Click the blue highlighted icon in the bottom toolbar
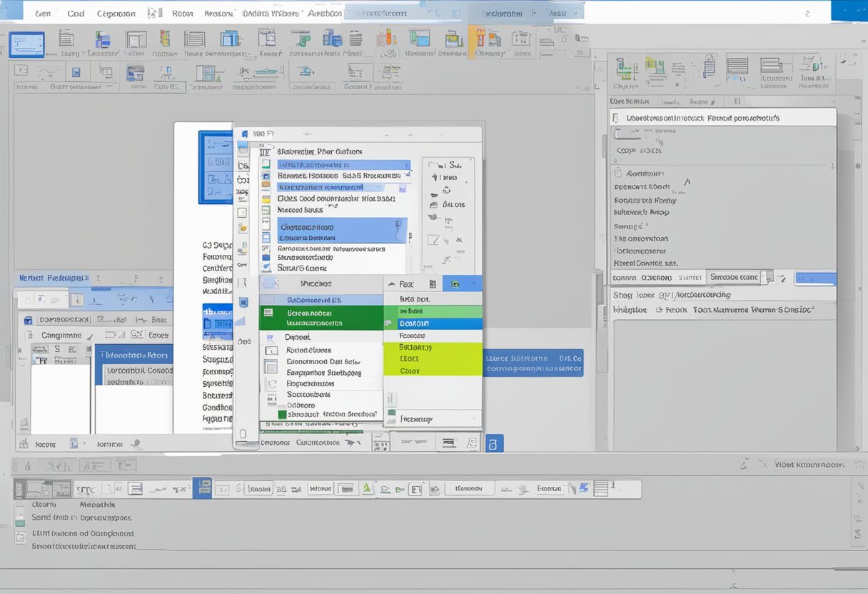 click(x=202, y=488)
